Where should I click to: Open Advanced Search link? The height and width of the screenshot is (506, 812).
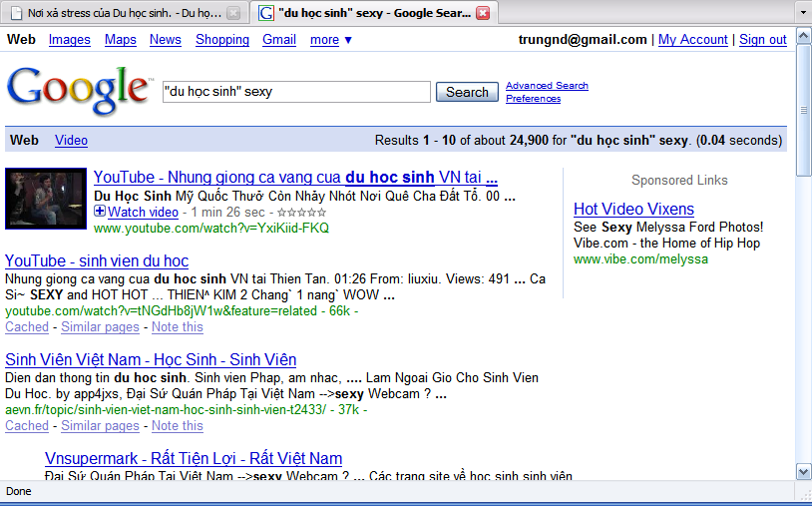547,86
